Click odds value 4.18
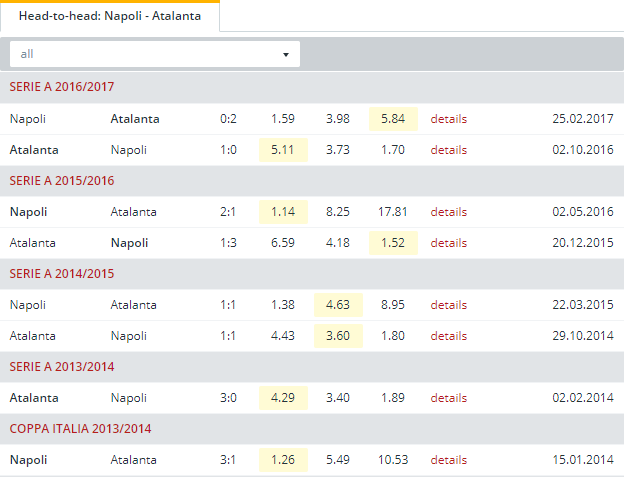 (338, 243)
